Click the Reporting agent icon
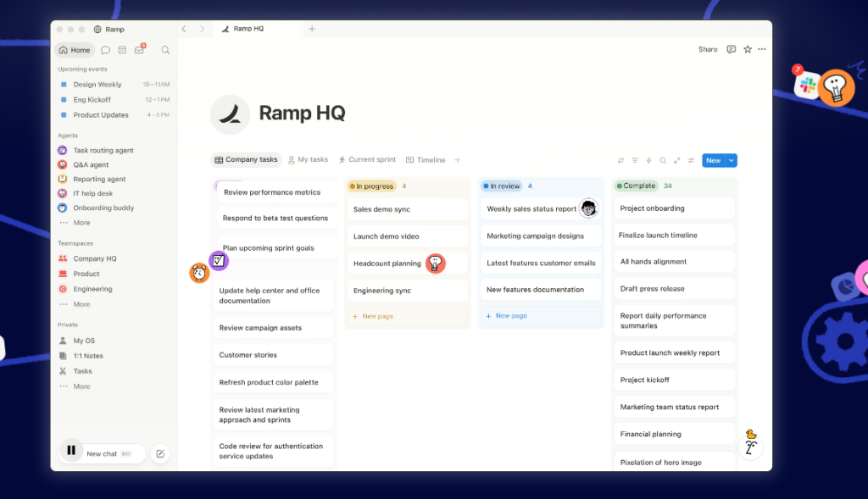 pos(63,179)
